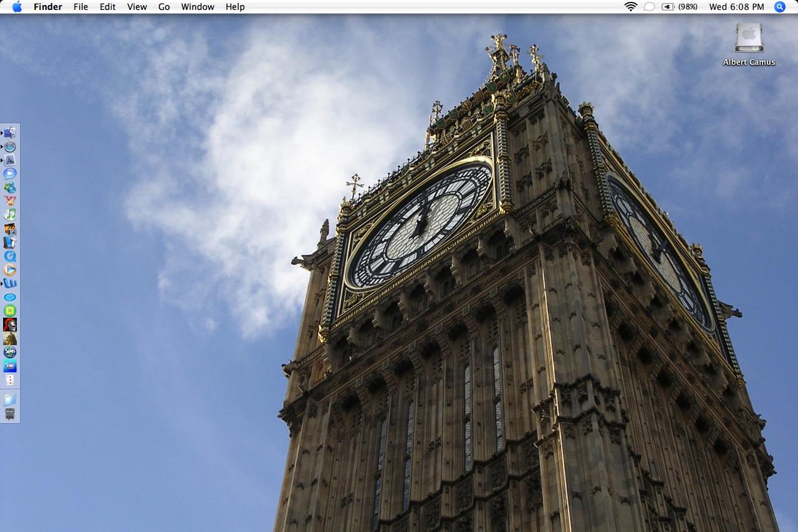Launch iChat video bubble icon
This screenshot has height=532, width=798.
pos(10,174)
